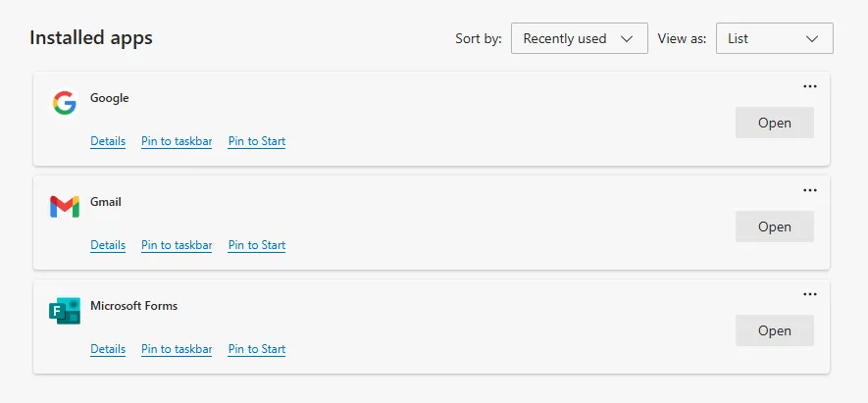Click the Google app icon
The image size is (868, 403).
point(65,103)
